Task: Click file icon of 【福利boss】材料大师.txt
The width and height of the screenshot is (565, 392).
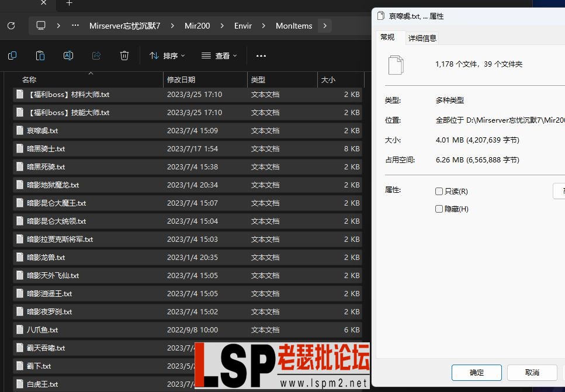Action: coord(20,94)
